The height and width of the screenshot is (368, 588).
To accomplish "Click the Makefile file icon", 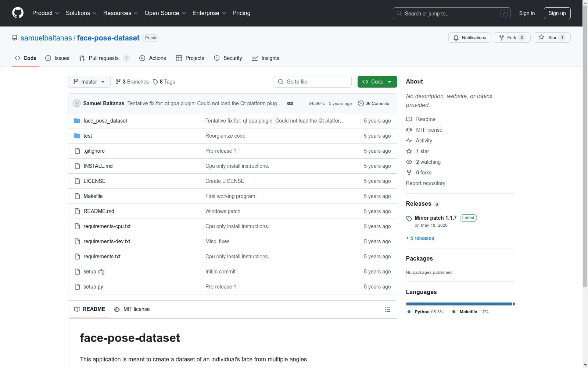I will (x=77, y=196).
